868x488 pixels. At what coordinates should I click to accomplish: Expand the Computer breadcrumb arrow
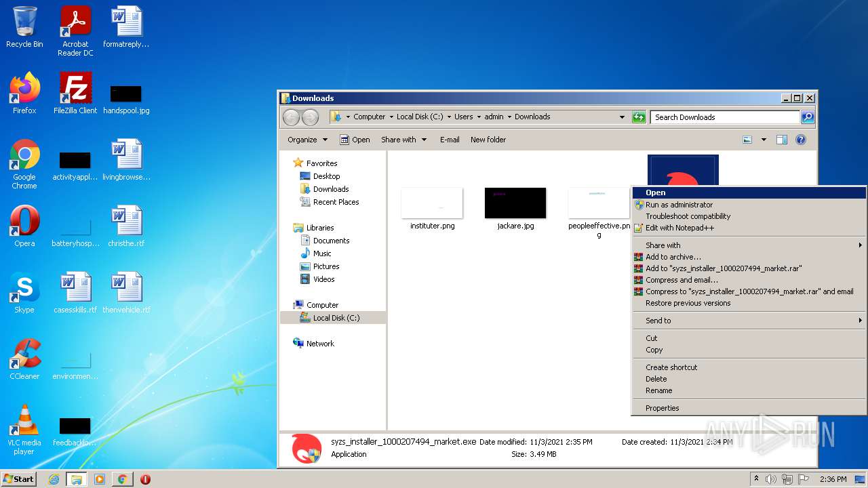tap(391, 117)
